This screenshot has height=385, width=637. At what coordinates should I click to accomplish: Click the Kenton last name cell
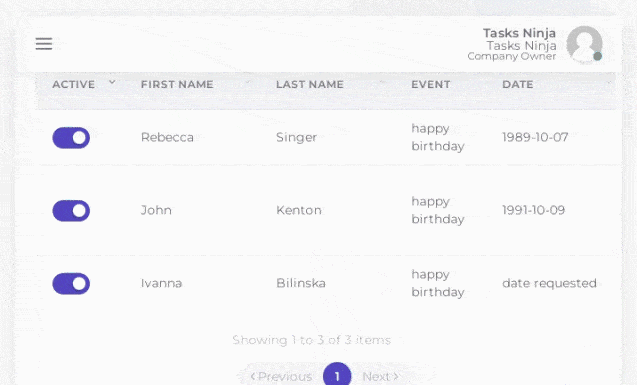tap(299, 210)
